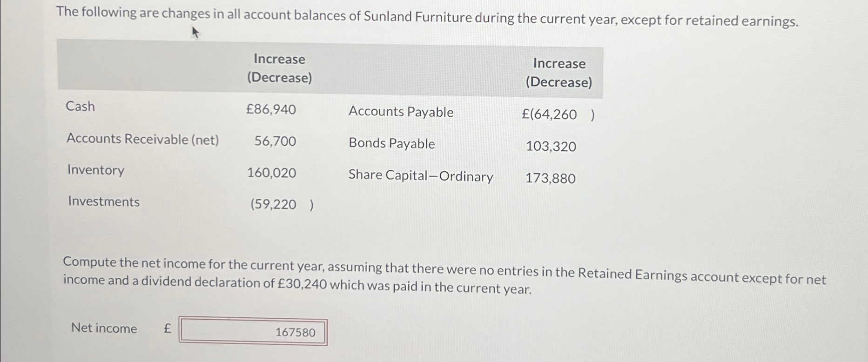Viewport: 868px width, 362px height.
Task: Select the Inventory account label
Action: coord(95,170)
